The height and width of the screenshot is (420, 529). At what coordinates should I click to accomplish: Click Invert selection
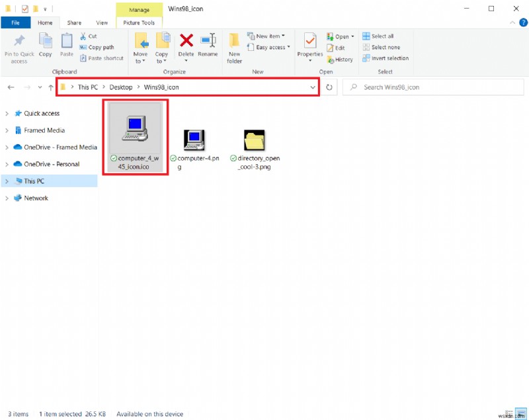tap(386, 58)
